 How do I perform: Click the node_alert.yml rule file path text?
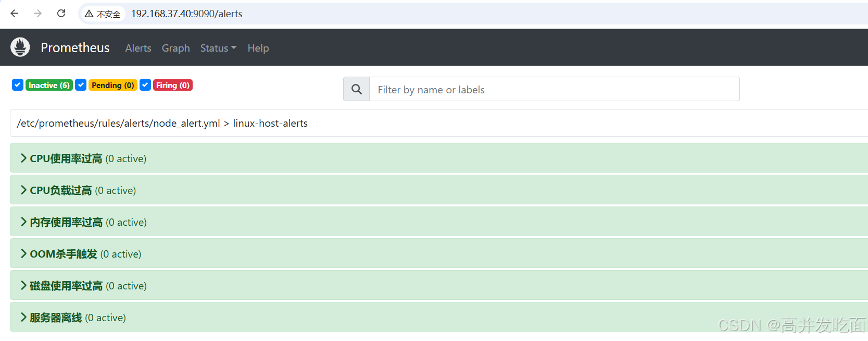point(119,124)
